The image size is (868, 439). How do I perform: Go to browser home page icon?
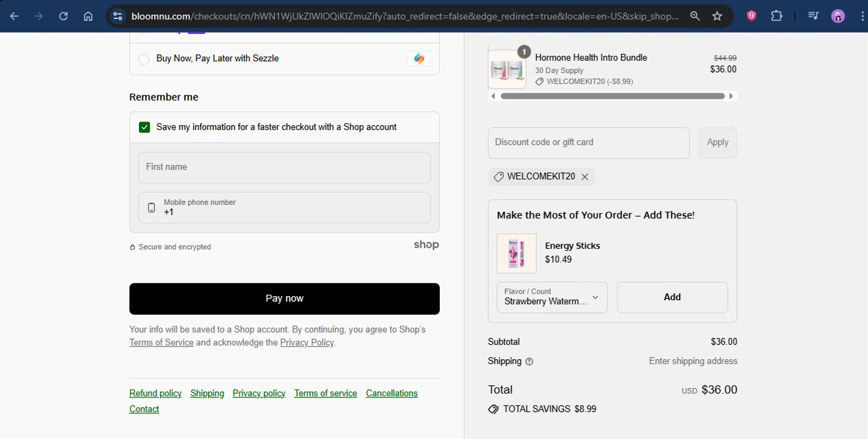pos(88,16)
